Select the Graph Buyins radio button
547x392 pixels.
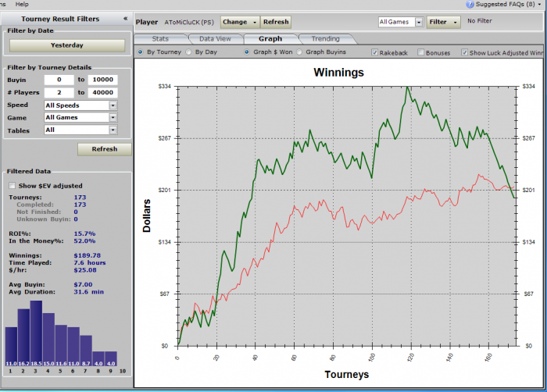[299, 52]
